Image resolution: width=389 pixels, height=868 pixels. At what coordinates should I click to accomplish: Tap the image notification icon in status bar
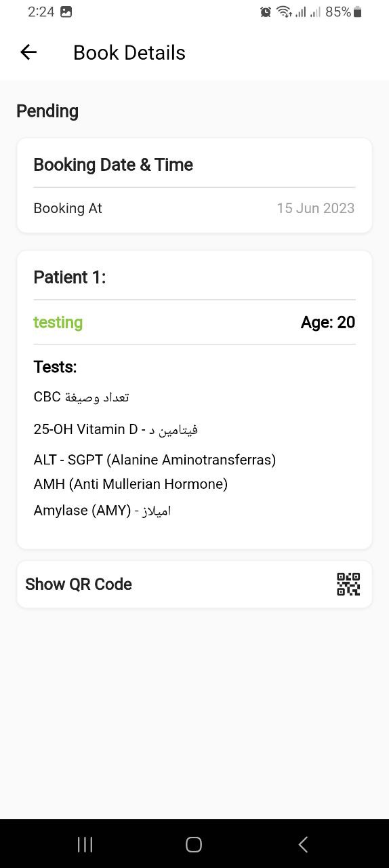pyautogui.click(x=66, y=12)
